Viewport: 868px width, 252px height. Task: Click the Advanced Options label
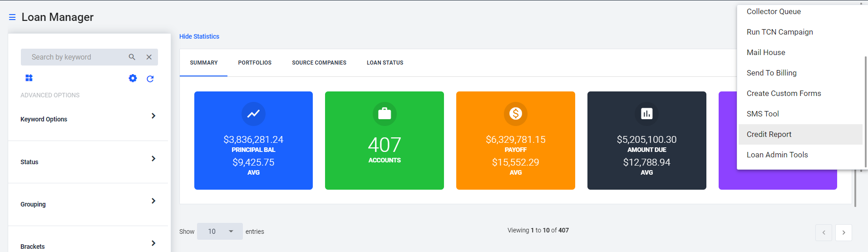[50, 95]
